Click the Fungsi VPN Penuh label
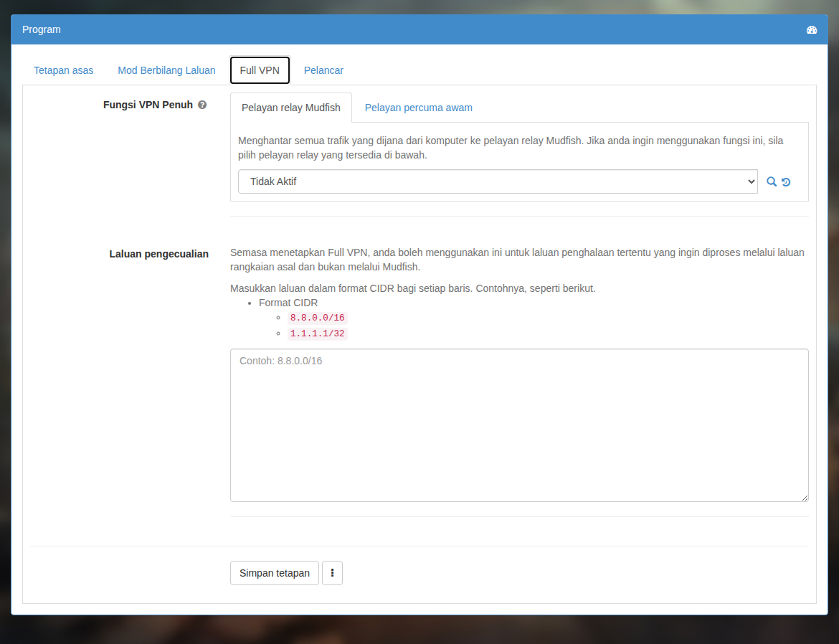The width and height of the screenshot is (839, 644). coord(148,105)
